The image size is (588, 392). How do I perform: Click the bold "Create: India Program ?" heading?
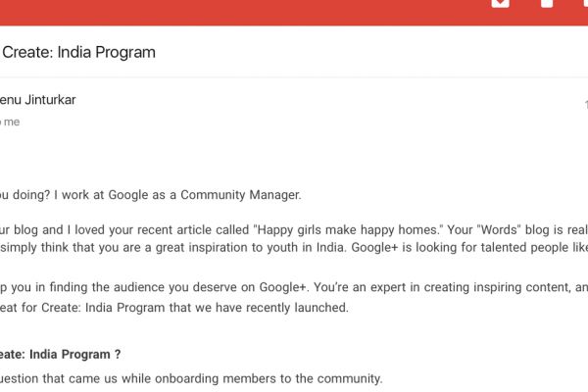pos(61,354)
